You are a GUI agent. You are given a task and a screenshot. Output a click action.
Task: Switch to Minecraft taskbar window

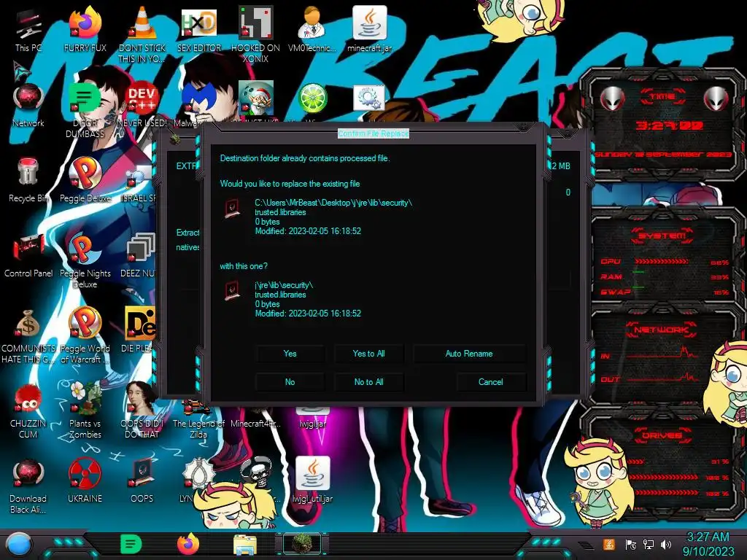coord(302,544)
